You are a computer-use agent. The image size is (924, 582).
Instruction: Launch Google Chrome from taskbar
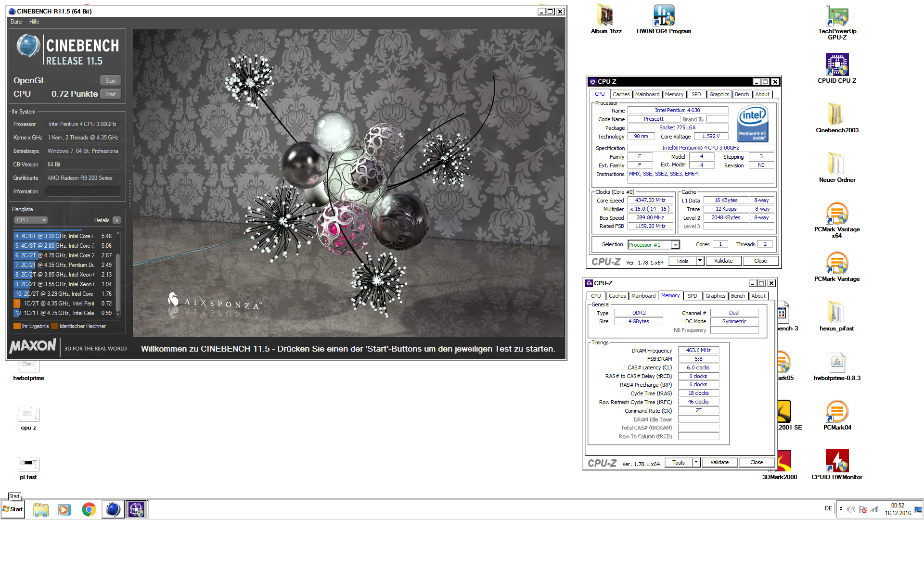click(x=89, y=509)
